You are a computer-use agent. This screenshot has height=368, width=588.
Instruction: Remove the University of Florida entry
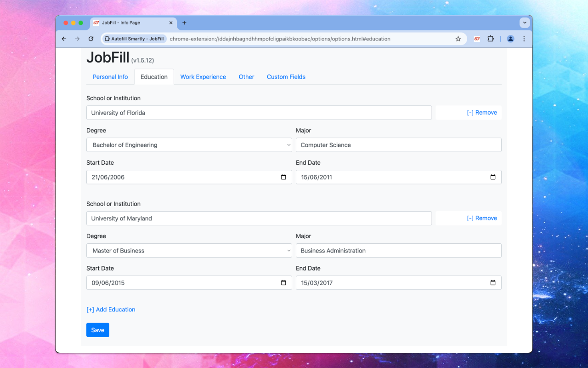click(482, 113)
